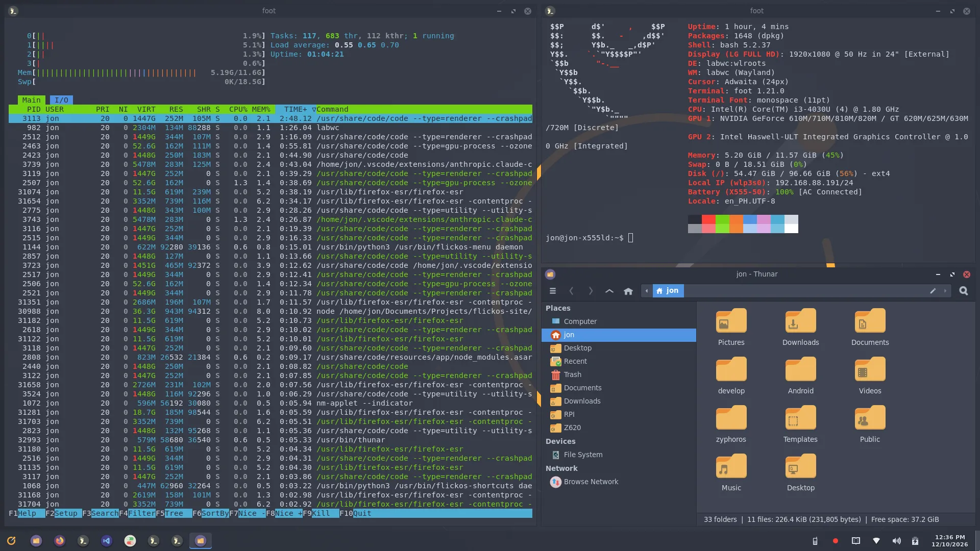Click the red swatch in fastfetch palette
Screen dimensions: 980x551
pos(708,219)
